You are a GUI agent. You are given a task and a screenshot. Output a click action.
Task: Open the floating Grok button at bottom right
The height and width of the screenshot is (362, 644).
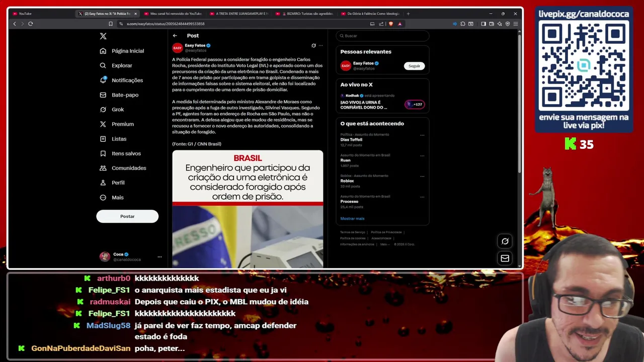(505, 241)
